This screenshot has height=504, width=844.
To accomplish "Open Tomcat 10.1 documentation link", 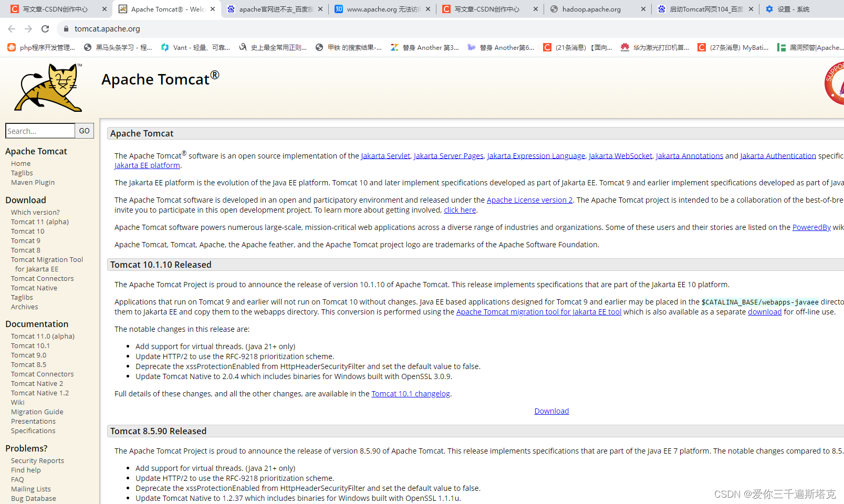I will pos(30,345).
